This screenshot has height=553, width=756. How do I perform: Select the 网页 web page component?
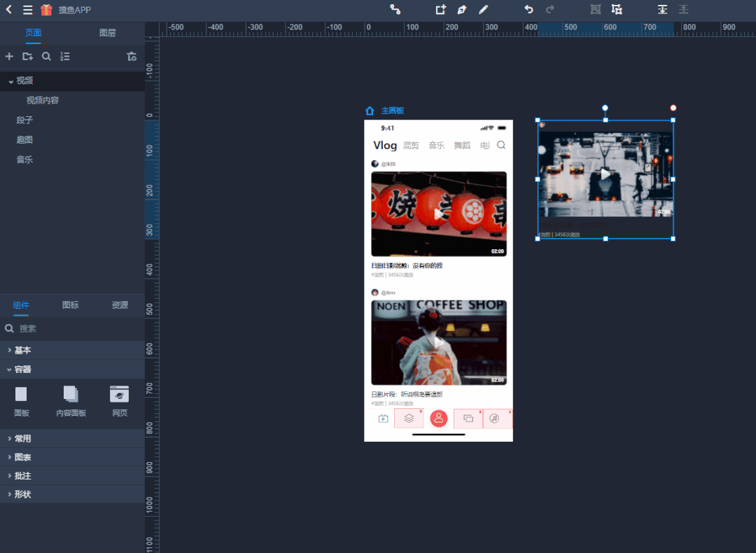[x=120, y=401]
